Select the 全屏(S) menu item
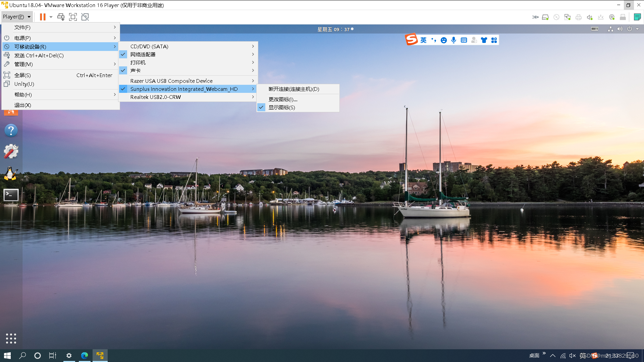 click(x=61, y=75)
